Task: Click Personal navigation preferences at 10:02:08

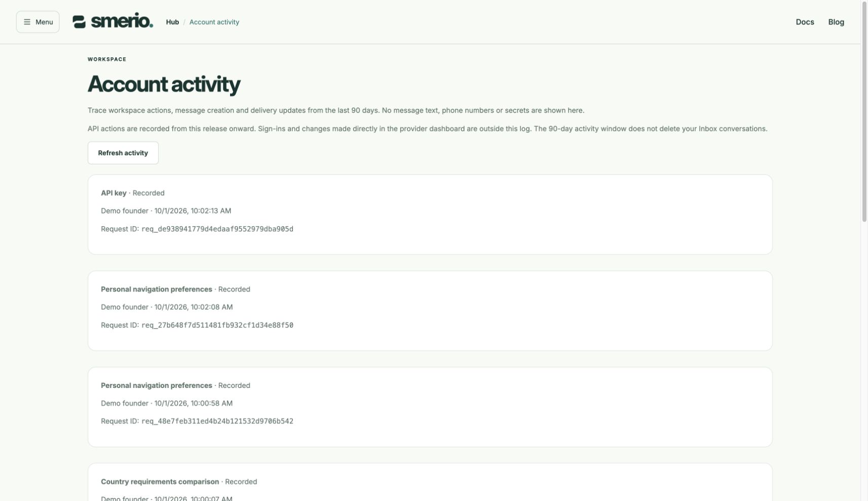Action: [x=157, y=289]
